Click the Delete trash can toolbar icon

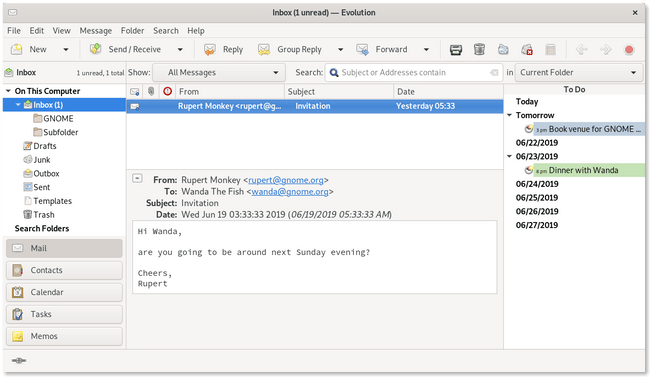coord(479,49)
